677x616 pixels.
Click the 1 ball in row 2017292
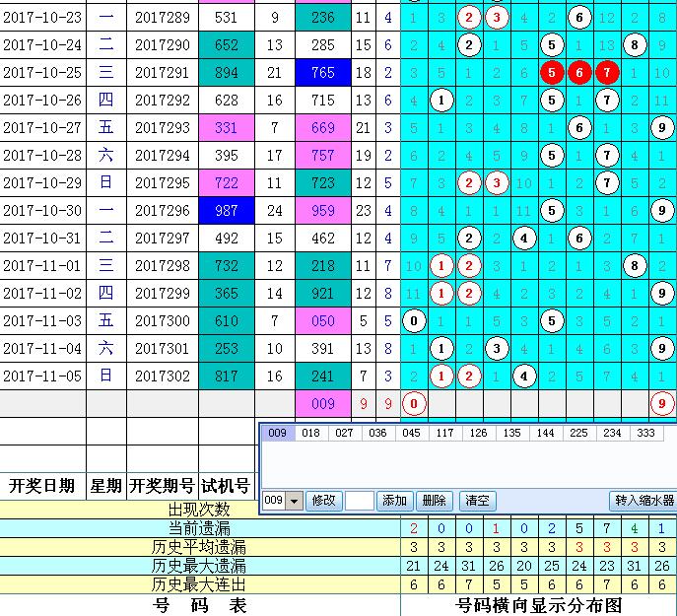441,101
